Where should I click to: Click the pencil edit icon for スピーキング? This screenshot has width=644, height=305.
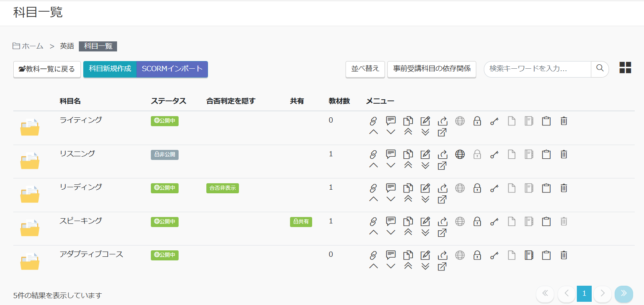coord(425,221)
